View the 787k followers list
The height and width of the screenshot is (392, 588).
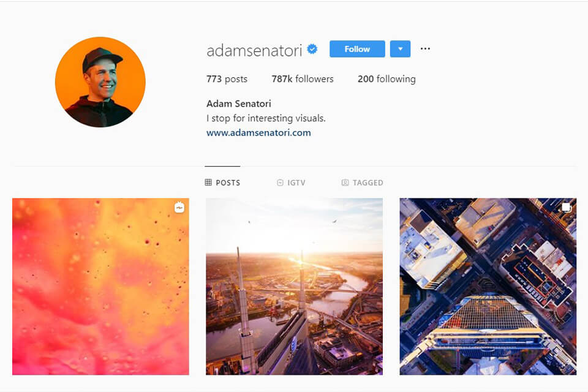(302, 79)
